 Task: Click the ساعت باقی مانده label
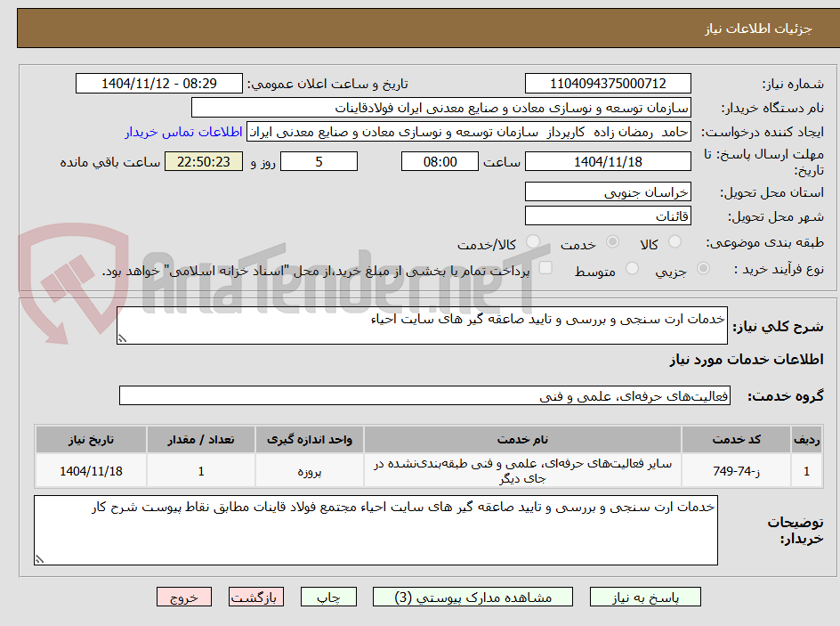pos(109,162)
